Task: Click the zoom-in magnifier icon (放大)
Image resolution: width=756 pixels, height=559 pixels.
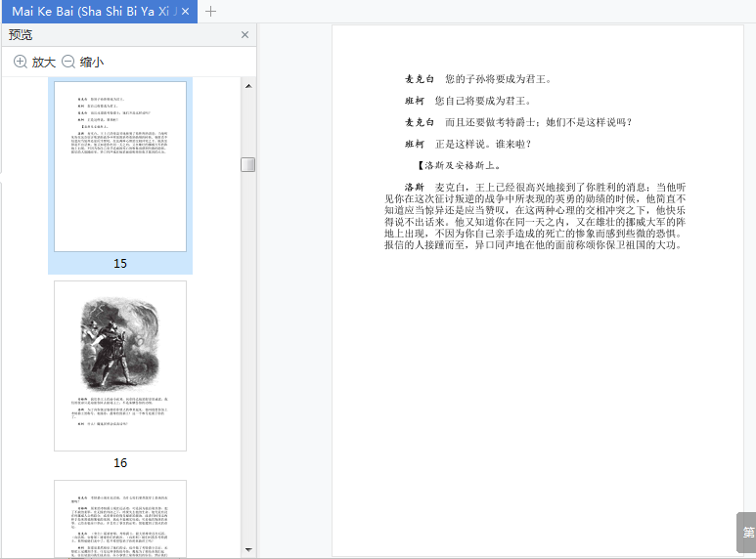Action: point(21,62)
